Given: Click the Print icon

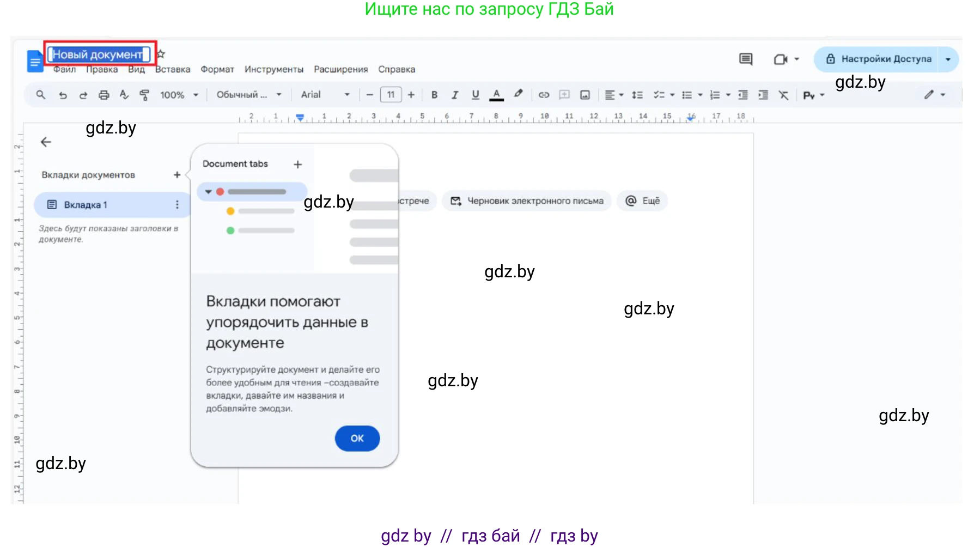Looking at the screenshot, I should pos(104,95).
